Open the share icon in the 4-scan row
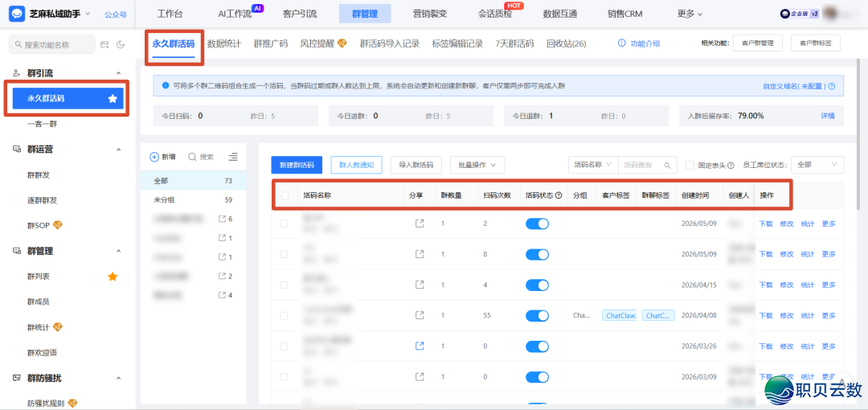The width and height of the screenshot is (868, 410). click(x=420, y=285)
